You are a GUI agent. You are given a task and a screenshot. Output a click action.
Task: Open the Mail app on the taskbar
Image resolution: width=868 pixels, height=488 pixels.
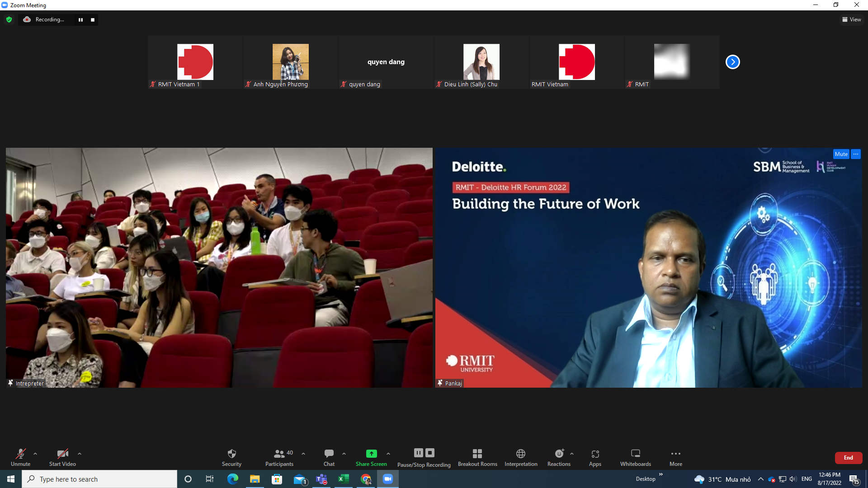coord(299,479)
